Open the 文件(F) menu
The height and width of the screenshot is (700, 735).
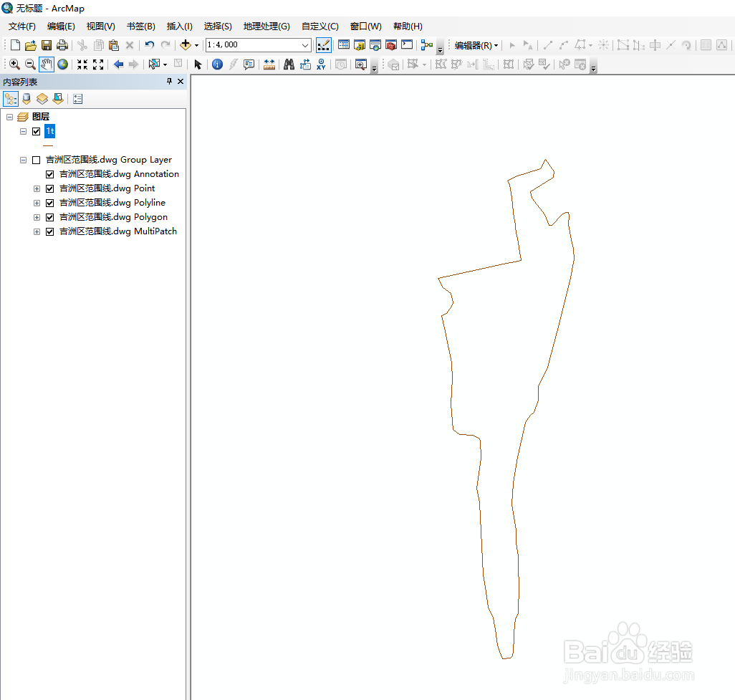(x=22, y=27)
